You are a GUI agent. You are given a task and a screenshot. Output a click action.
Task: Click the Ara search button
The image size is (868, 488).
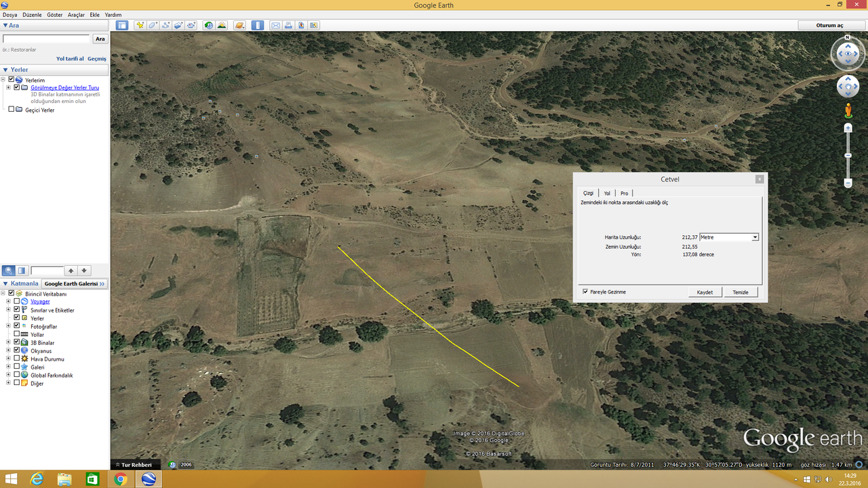pos(100,39)
